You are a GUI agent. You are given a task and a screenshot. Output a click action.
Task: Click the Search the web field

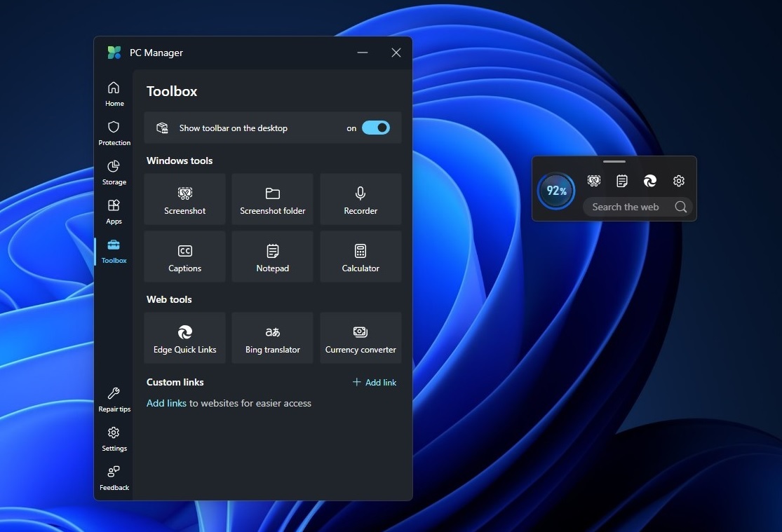638,207
